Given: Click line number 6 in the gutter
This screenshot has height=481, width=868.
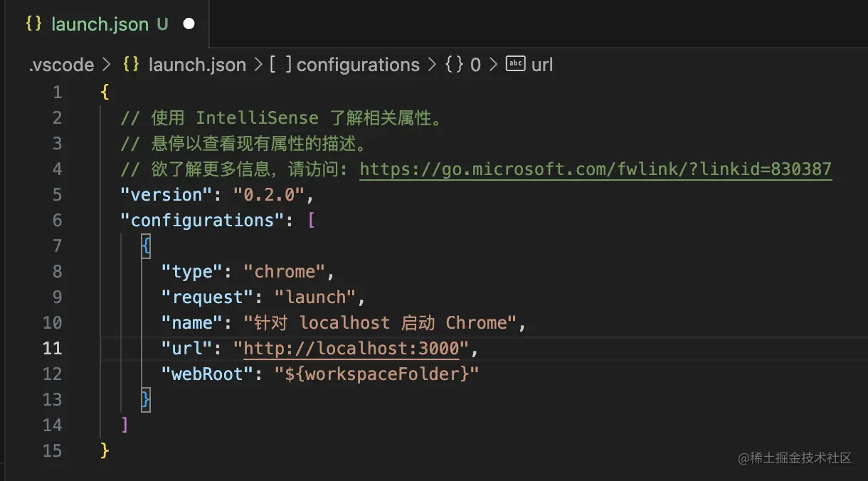Looking at the screenshot, I should pyautogui.click(x=57, y=221).
